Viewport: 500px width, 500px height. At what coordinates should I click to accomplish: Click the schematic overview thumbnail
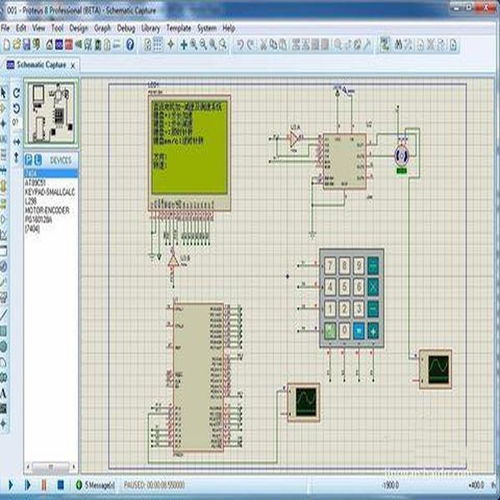tap(51, 113)
